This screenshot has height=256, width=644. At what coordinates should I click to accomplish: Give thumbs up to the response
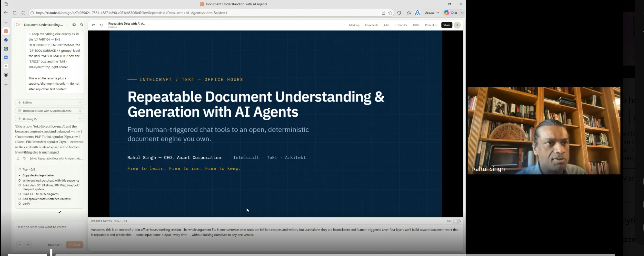tap(18, 158)
